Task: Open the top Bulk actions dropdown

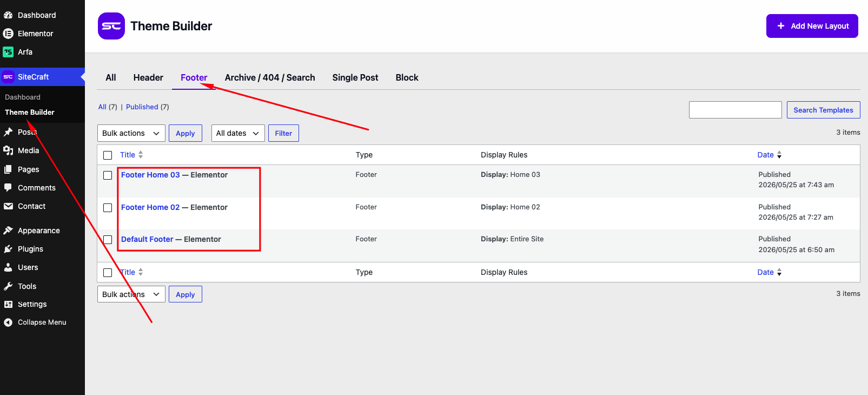Action: (131, 133)
